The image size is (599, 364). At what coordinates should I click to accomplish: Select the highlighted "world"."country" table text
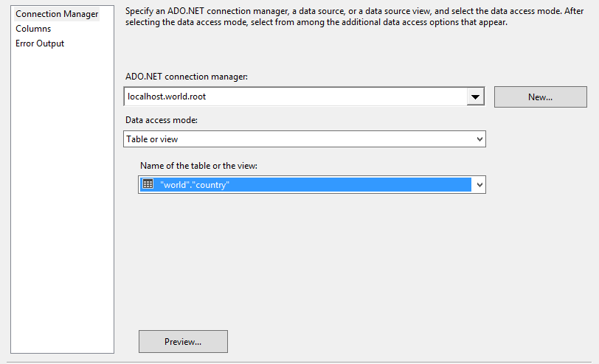click(x=195, y=185)
